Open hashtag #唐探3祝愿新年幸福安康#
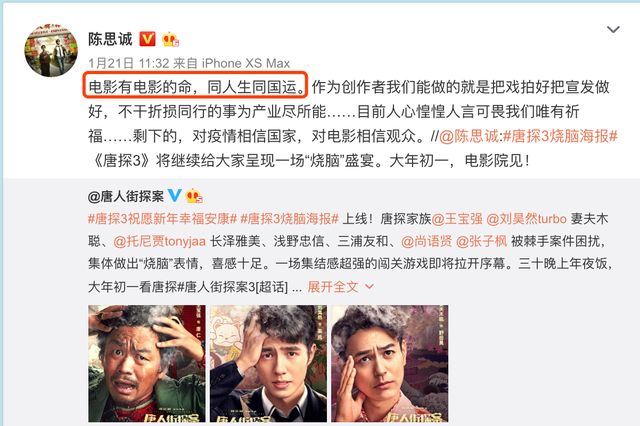This screenshot has width=640, height=426. tap(162, 219)
